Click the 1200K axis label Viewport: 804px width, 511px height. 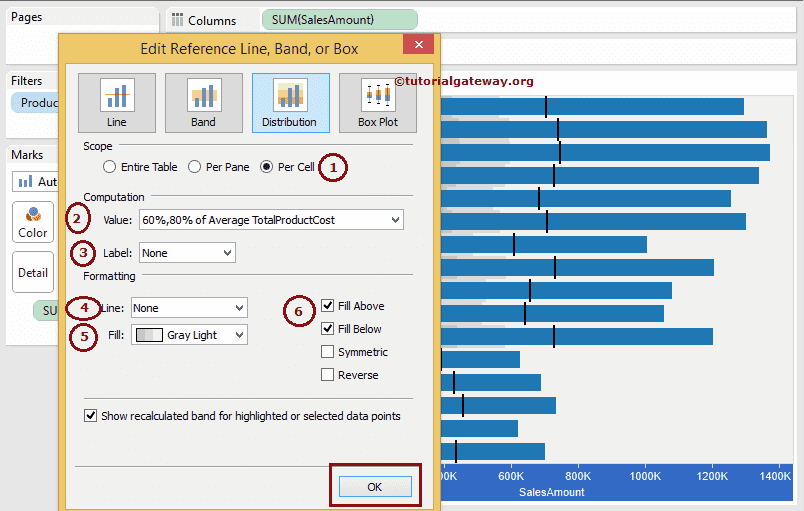coord(712,476)
